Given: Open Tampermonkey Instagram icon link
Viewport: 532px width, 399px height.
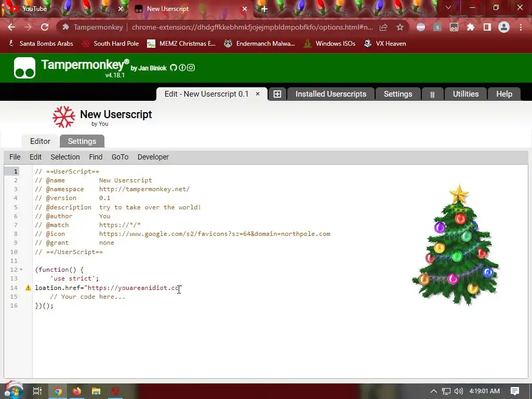Looking at the screenshot, I should tap(191, 68).
